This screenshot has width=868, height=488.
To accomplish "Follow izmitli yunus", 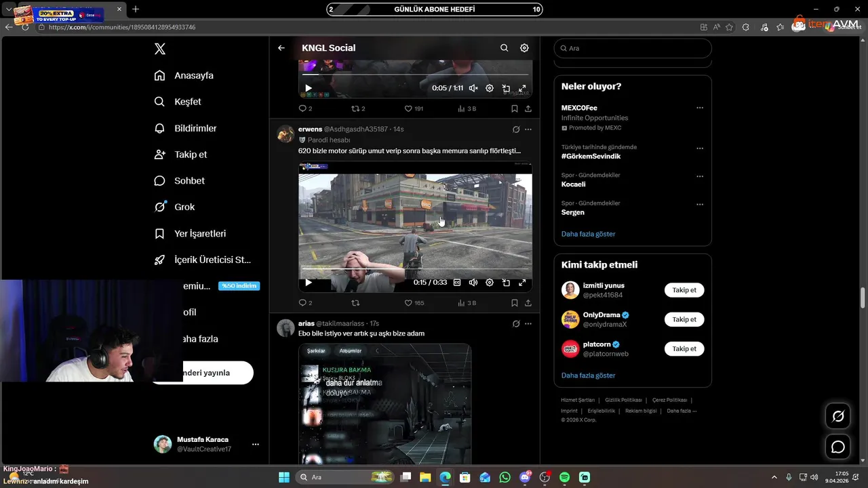I will click(x=684, y=290).
